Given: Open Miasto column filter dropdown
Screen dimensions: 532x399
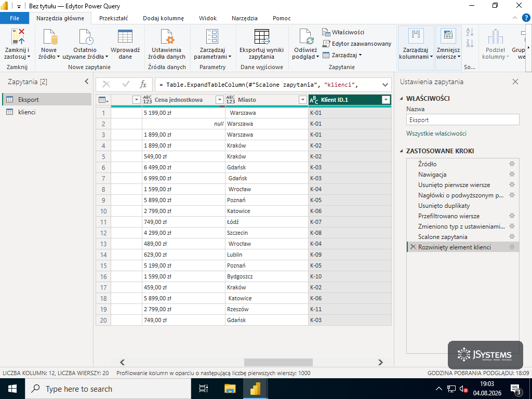Looking at the screenshot, I should pos(303,100).
